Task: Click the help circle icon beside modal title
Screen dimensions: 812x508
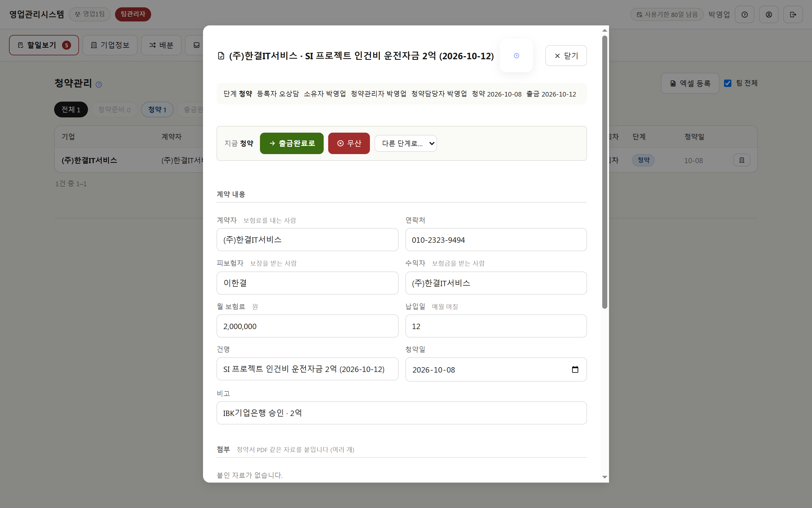Action: pos(516,56)
